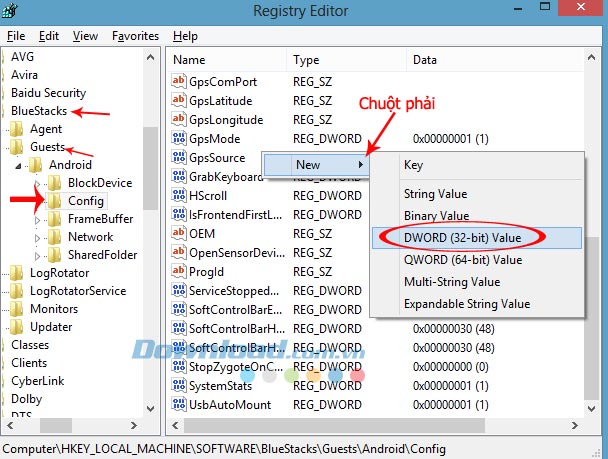Click values pane scroll left arrow
Viewport: 608px width, 459px height.
click(175, 425)
